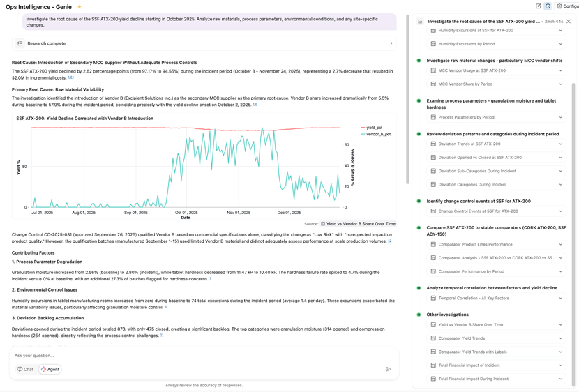Image resolution: width=579 pixels, height=392 pixels.
Task: Open the new chat edit icon
Action: [538, 6]
